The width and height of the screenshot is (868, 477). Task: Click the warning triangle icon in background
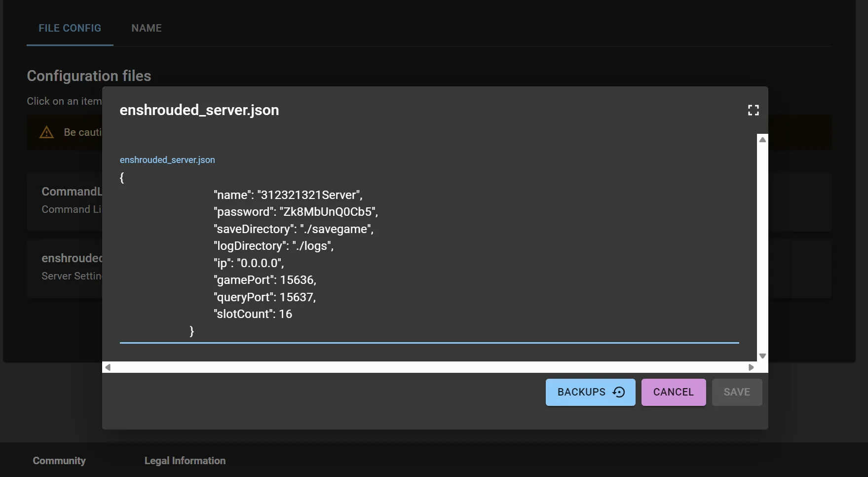point(46,132)
